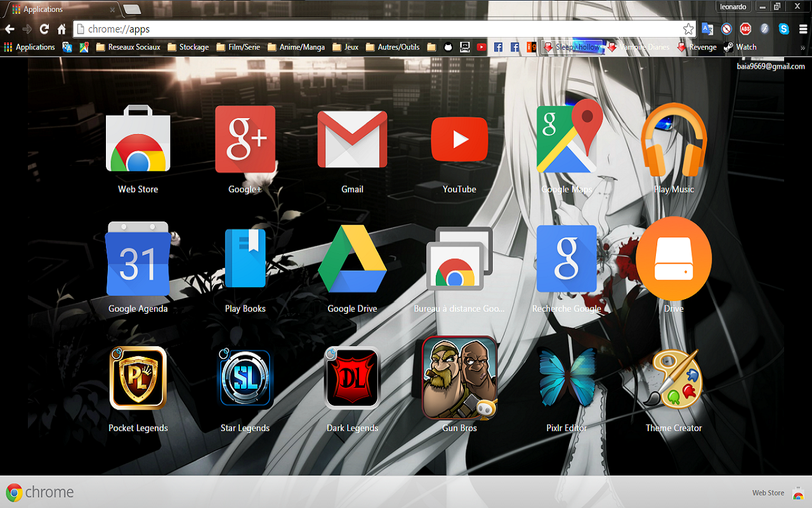Launch the Google+ app
Viewport: 812px width, 508px height.
(245, 140)
